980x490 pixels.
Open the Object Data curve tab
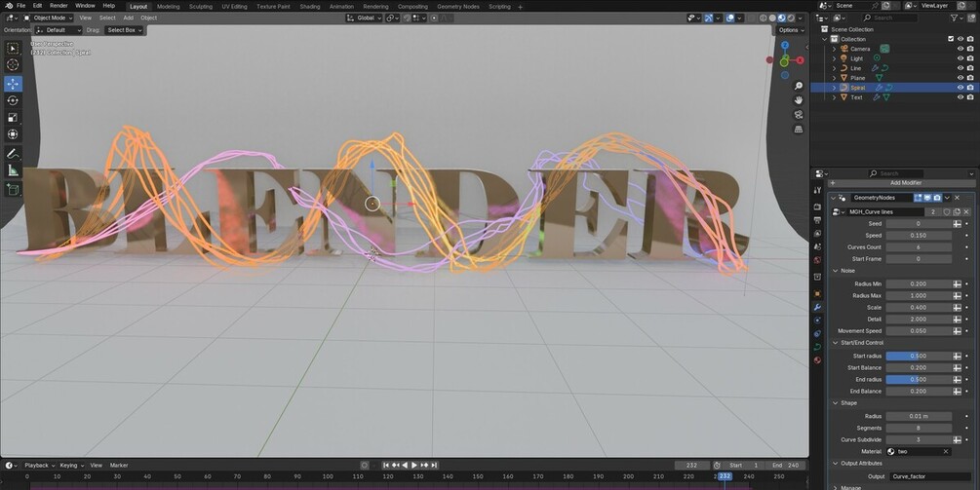pos(817,347)
